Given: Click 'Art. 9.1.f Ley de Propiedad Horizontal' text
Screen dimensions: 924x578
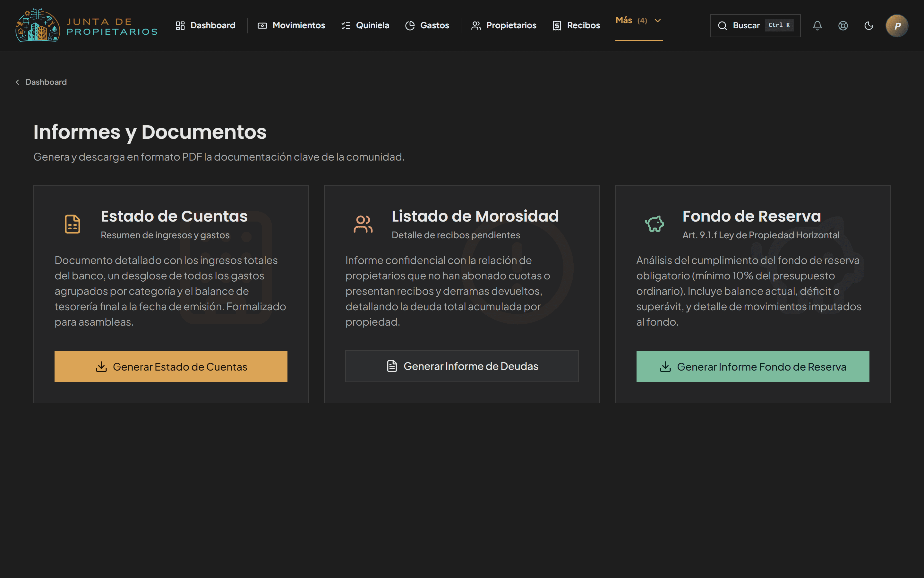Looking at the screenshot, I should (761, 235).
